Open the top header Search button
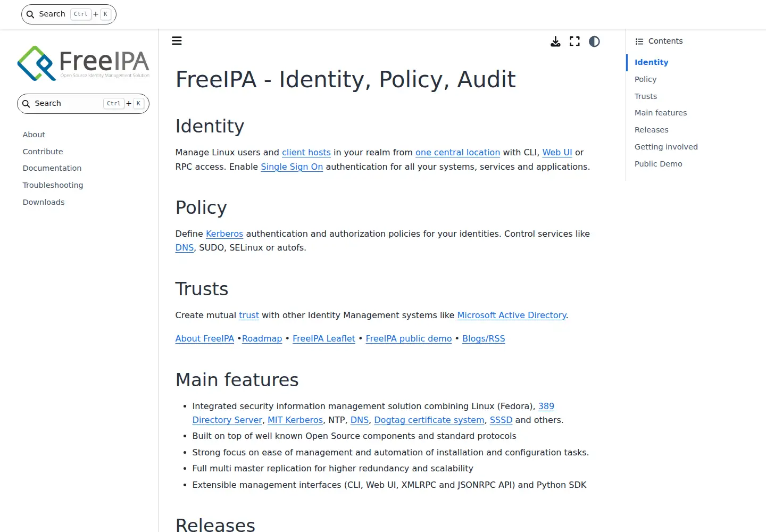Screen dimensions: 766x532 pos(69,14)
